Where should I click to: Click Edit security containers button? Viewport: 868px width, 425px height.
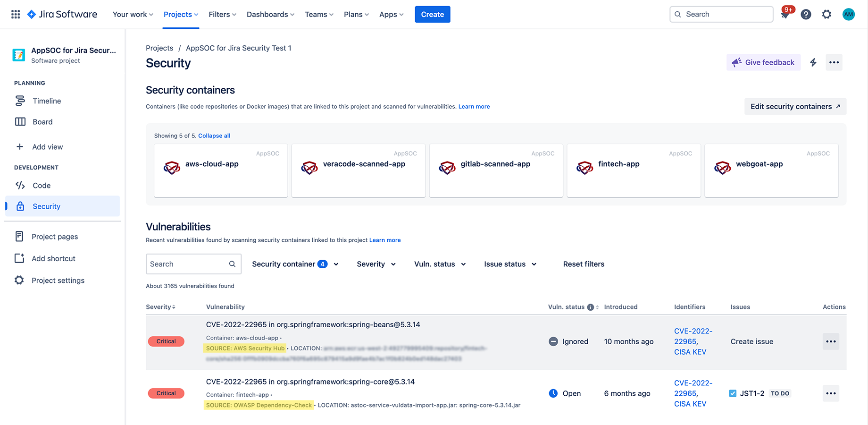point(795,106)
